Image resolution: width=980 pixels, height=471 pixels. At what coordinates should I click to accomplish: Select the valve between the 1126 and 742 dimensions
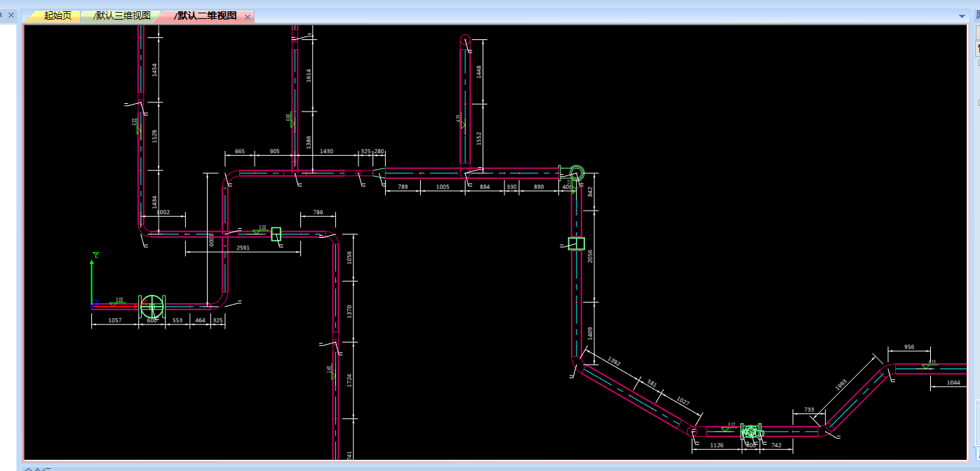[751, 431]
